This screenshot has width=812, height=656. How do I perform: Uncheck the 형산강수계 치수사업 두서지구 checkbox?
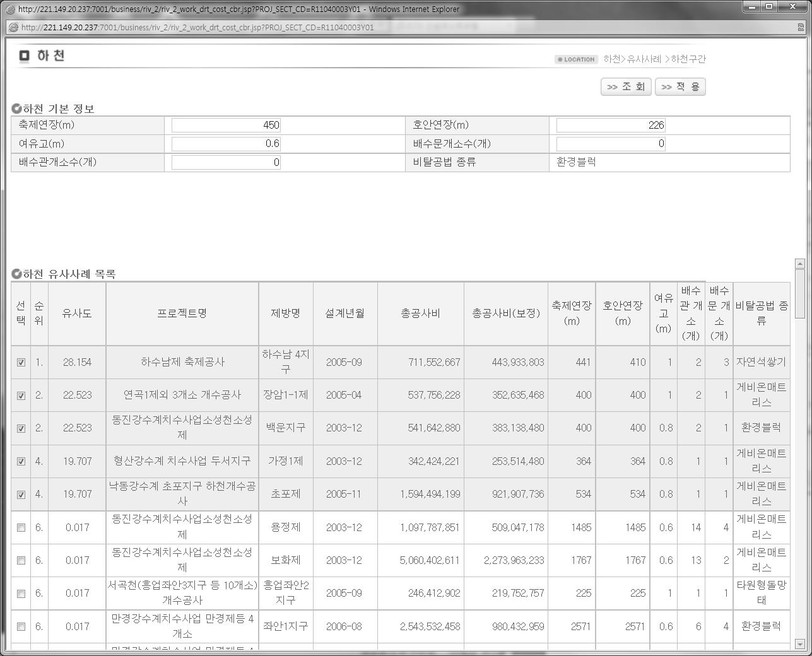click(x=21, y=461)
